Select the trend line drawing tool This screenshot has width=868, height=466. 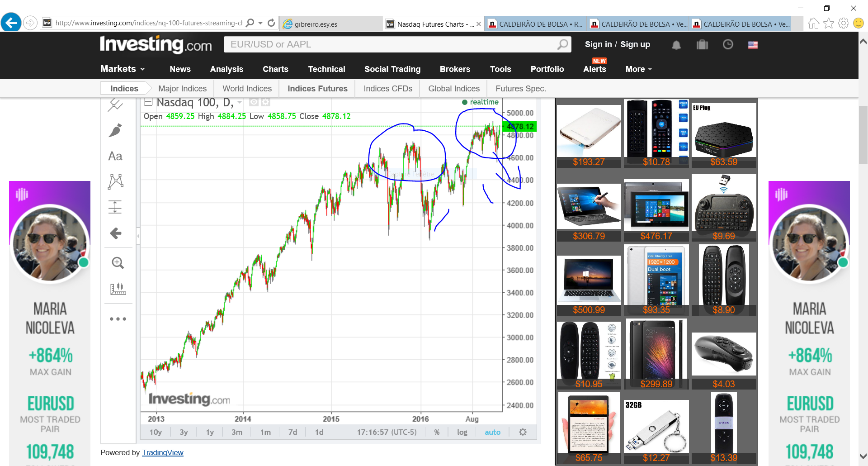point(115,105)
